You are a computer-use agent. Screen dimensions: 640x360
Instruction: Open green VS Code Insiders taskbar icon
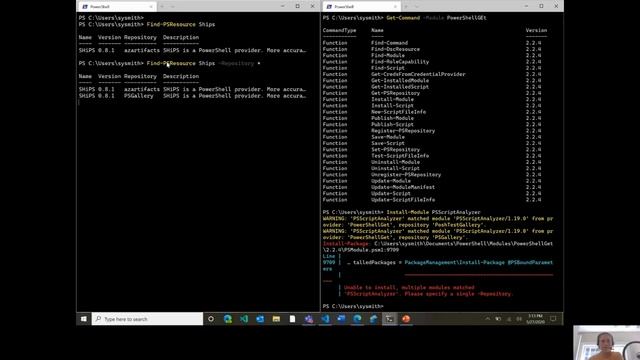(244, 319)
